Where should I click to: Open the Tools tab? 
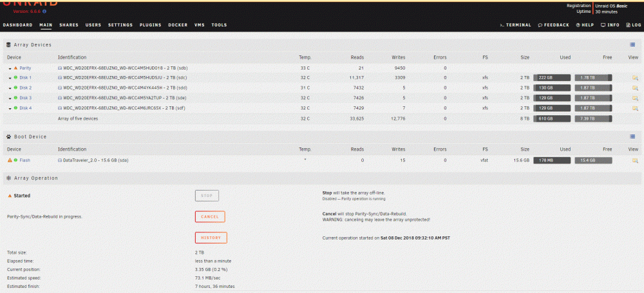tap(219, 25)
